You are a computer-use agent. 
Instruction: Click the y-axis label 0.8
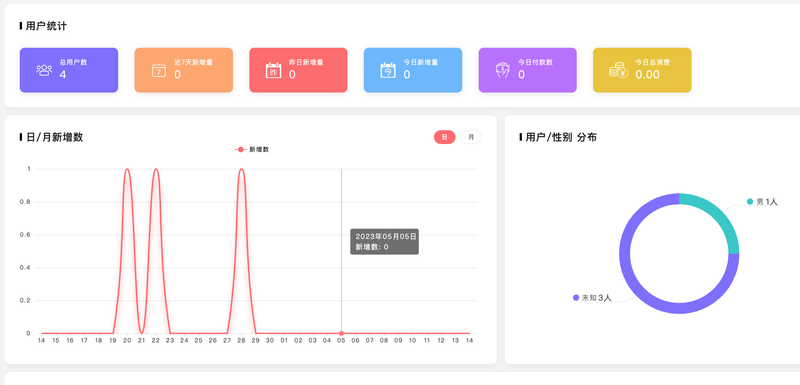pos(25,202)
